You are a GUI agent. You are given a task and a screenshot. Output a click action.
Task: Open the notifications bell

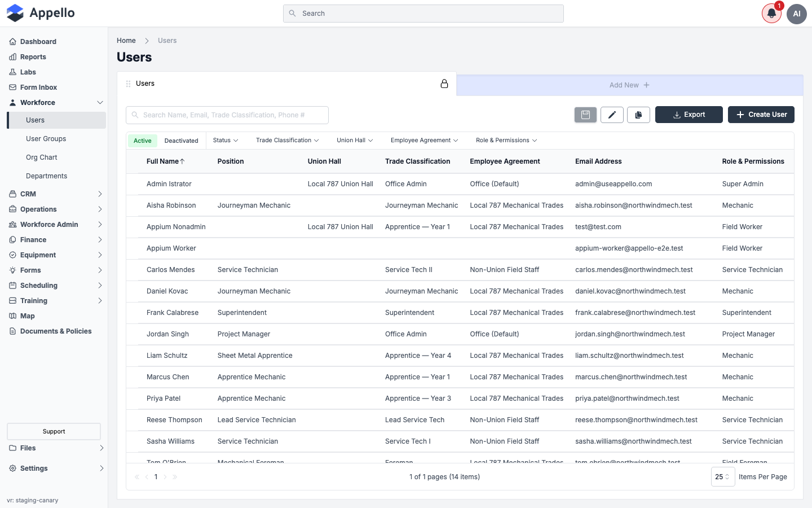(771, 14)
